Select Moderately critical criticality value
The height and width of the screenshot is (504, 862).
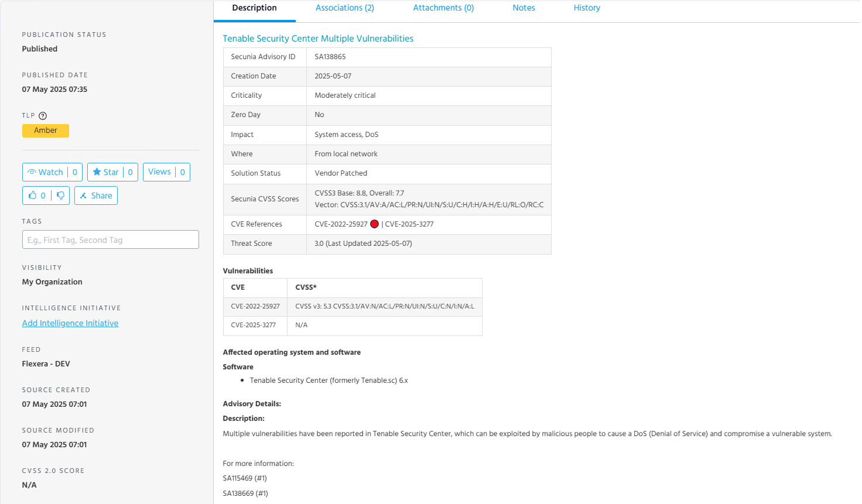(x=345, y=95)
